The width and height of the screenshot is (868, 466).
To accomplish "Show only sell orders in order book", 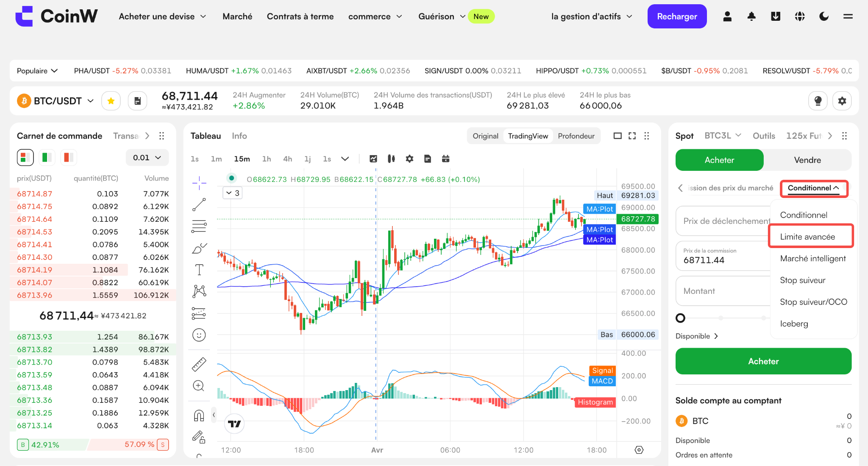I will [x=68, y=158].
